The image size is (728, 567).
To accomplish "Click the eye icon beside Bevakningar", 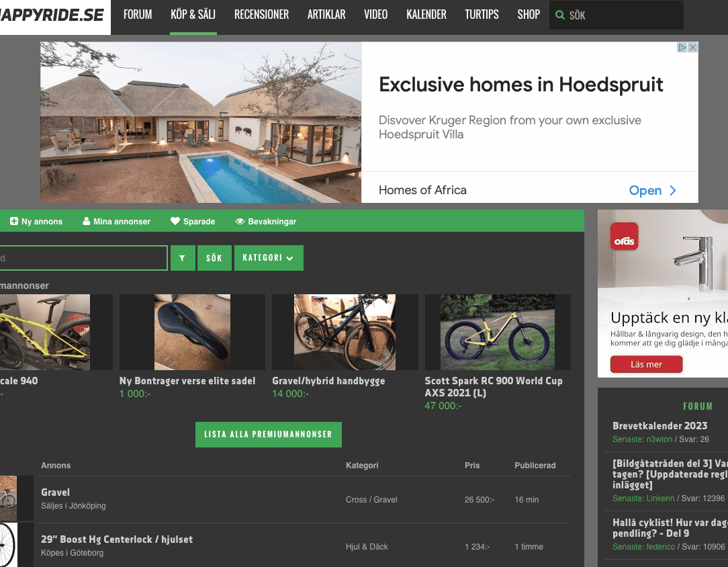I will click(x=240, y=222).
